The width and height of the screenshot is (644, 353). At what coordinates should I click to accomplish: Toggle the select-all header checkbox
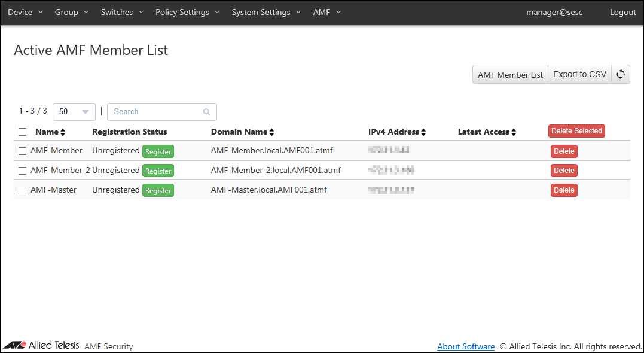click(23, 132)
